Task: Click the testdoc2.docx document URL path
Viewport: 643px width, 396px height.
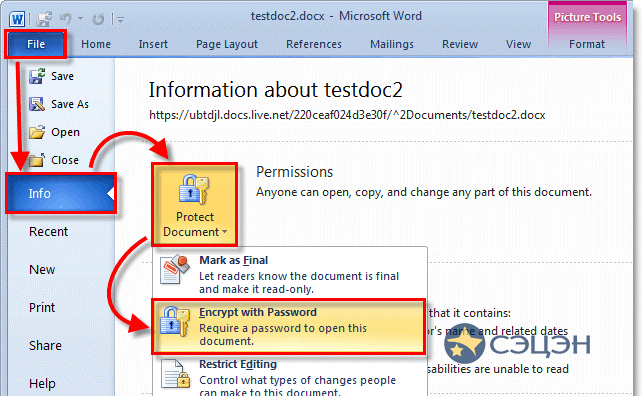Action: (x=347, y=115)
